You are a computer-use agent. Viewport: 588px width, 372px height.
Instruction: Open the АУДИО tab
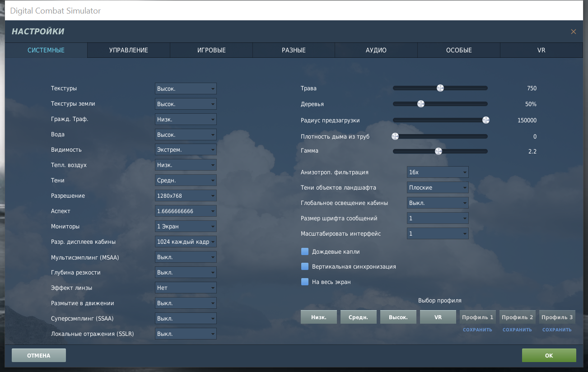(x=376, y=50)
